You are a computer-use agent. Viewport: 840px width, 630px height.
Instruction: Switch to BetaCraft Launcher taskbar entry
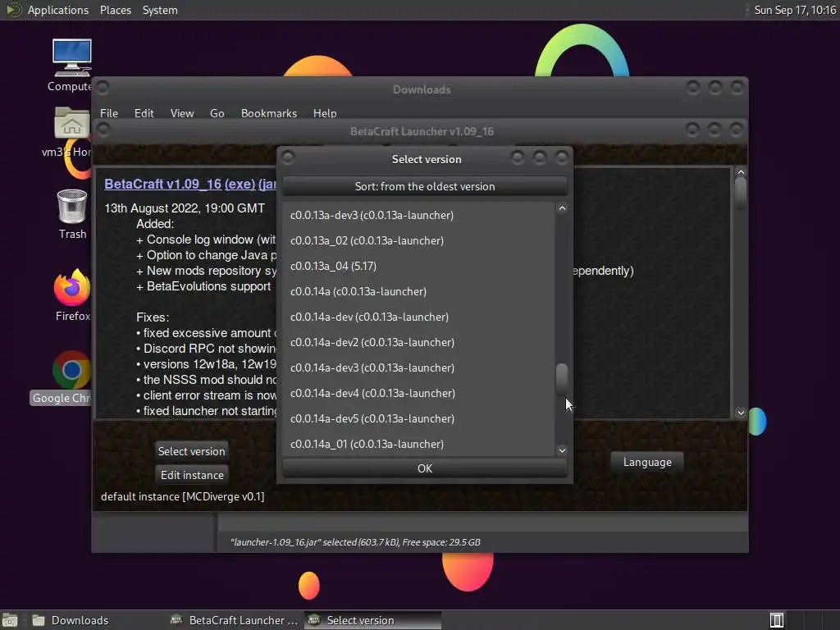coord(235,620)
